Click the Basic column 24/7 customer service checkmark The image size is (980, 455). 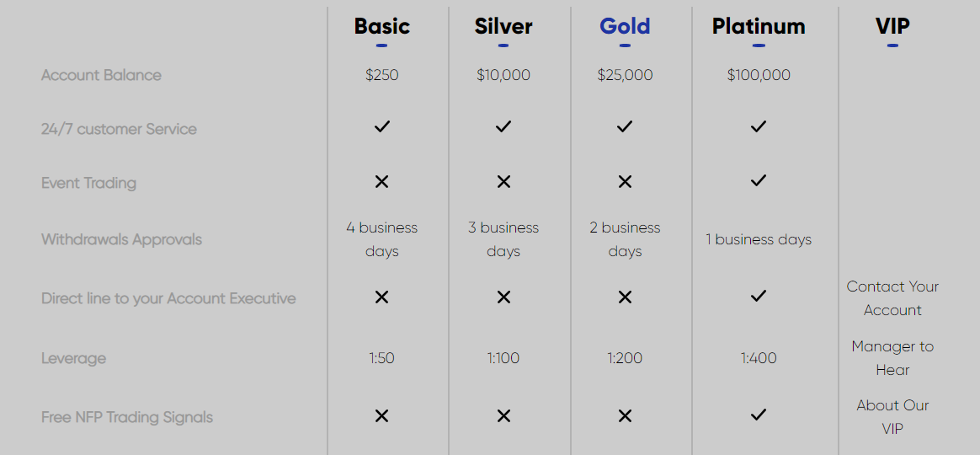coord(382,127)
